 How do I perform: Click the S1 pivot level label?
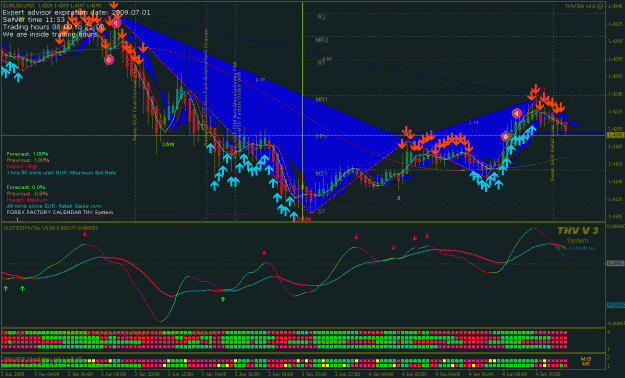(x=321, y=211)
